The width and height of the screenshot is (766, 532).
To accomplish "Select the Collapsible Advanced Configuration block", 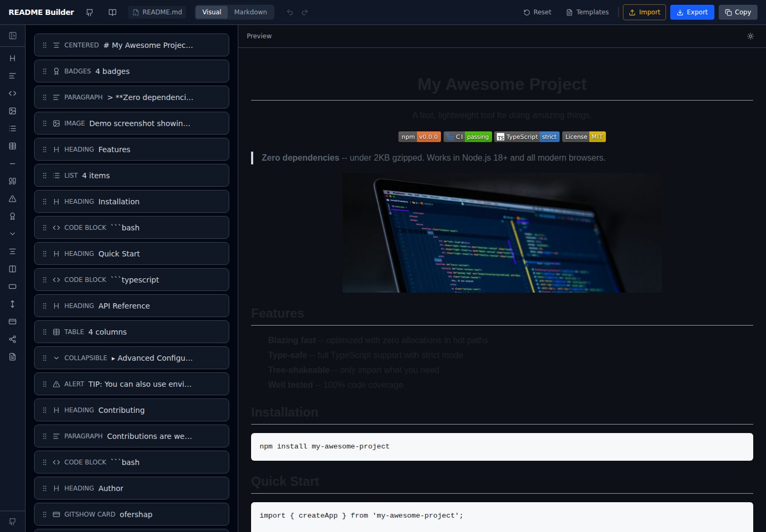I will click(131, 358).
